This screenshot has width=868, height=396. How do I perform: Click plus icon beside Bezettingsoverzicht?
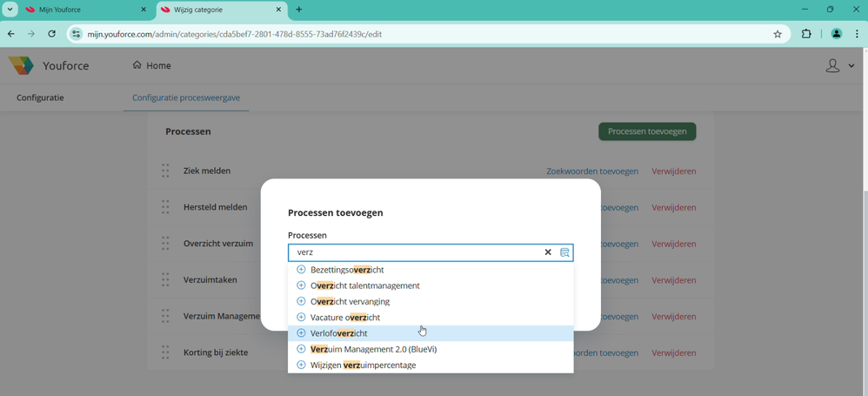point(301,270)
